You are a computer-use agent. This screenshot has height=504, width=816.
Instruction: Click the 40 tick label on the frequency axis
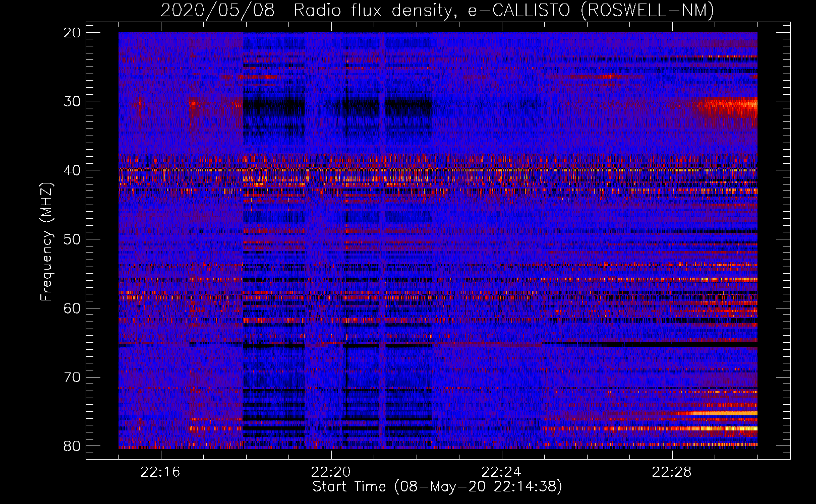(x=72, y=170)
